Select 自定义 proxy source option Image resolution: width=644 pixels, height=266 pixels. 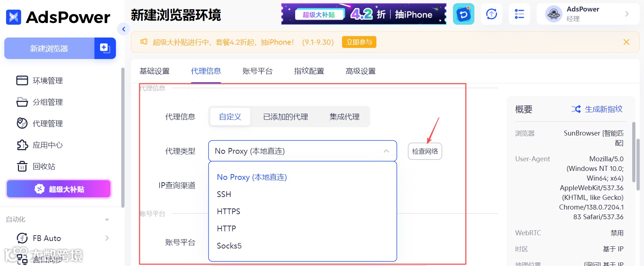230,117
